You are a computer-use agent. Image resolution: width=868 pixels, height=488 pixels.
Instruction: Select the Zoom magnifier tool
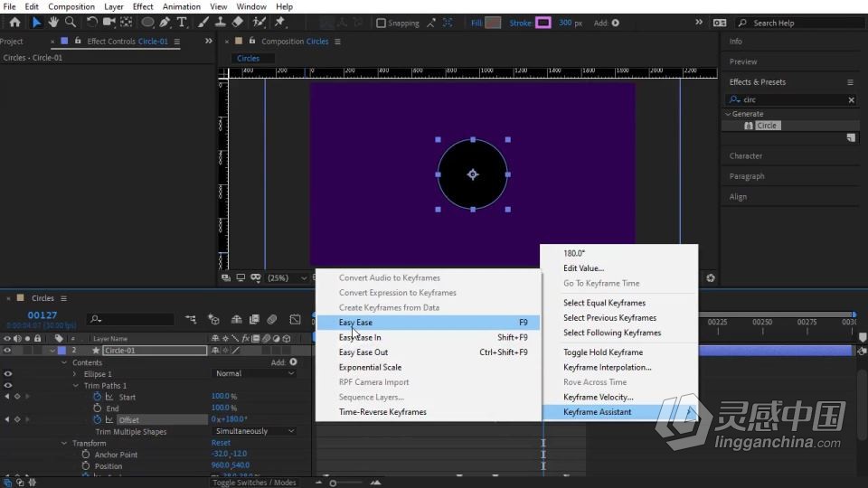pos(71,22)
